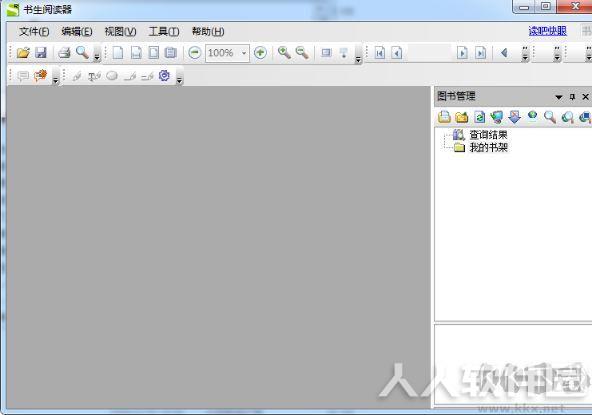Close the 图书管理 panel
The image size is (592, 415).
tap(585, 97)
